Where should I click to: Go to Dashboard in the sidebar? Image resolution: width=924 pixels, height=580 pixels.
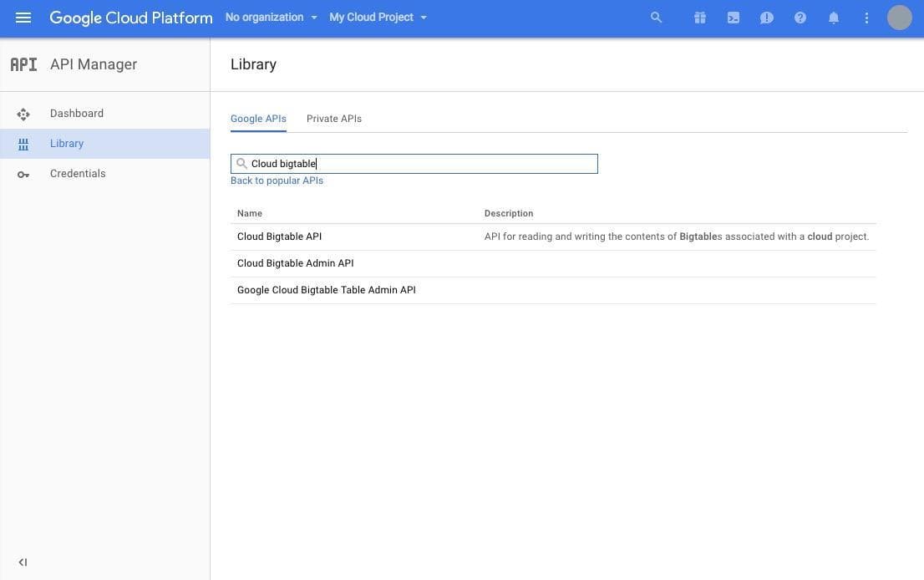[77, 113]
